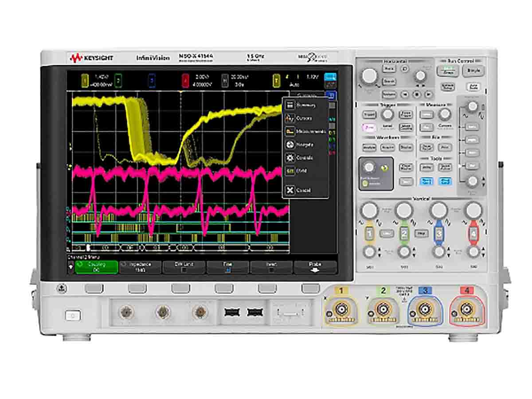Click the navigate forward arrow key

[x=429, y=94]
